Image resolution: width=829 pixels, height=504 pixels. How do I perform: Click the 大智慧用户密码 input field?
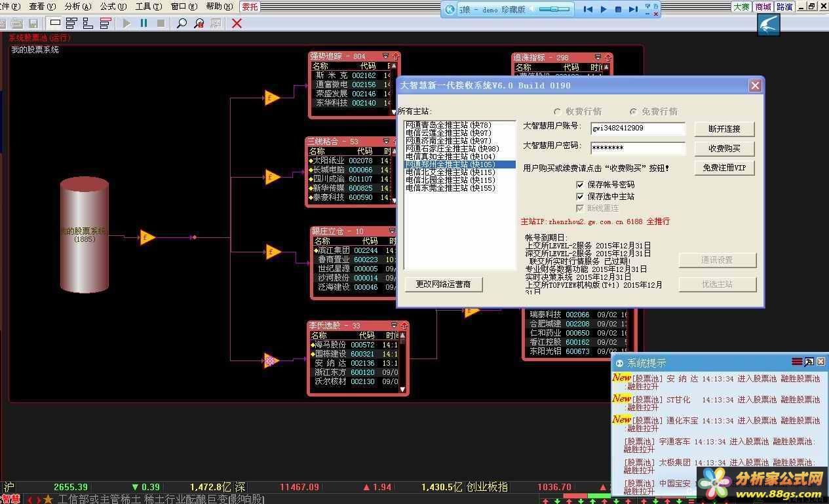coord(638,148)
